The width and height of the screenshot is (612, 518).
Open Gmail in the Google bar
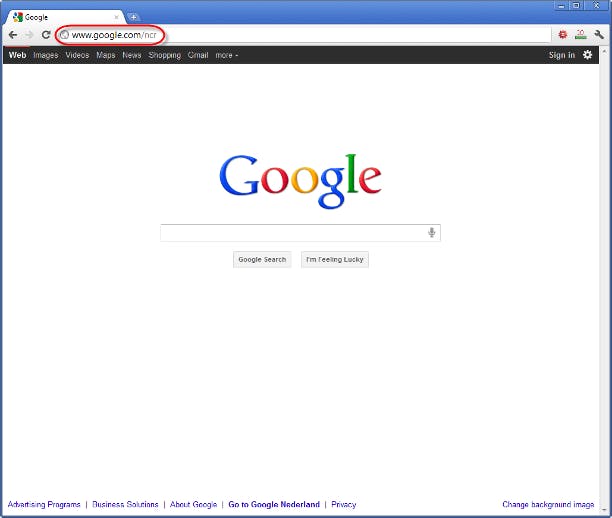click(198, 55)
